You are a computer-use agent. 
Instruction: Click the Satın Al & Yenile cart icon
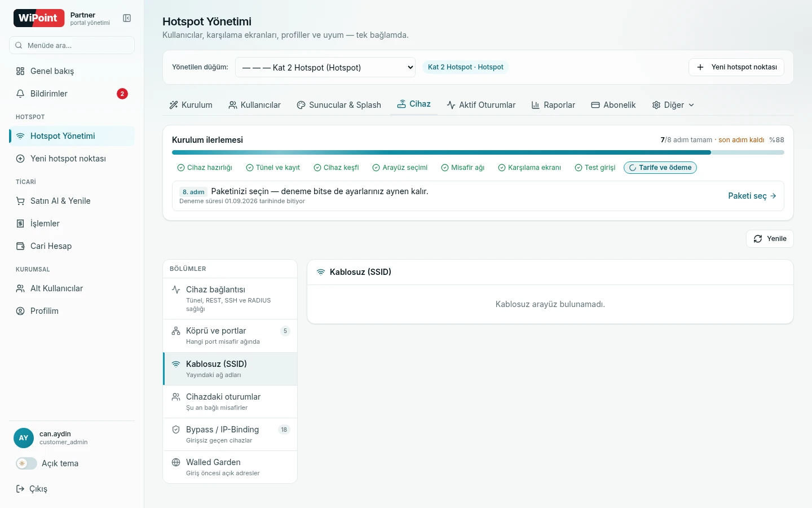click(x=20, y=201)
